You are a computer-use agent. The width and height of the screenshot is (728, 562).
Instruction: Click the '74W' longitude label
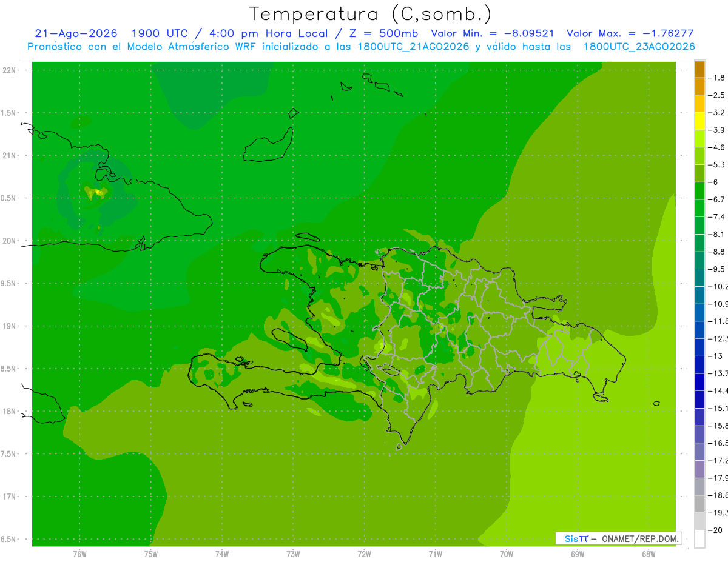[222, 554]
